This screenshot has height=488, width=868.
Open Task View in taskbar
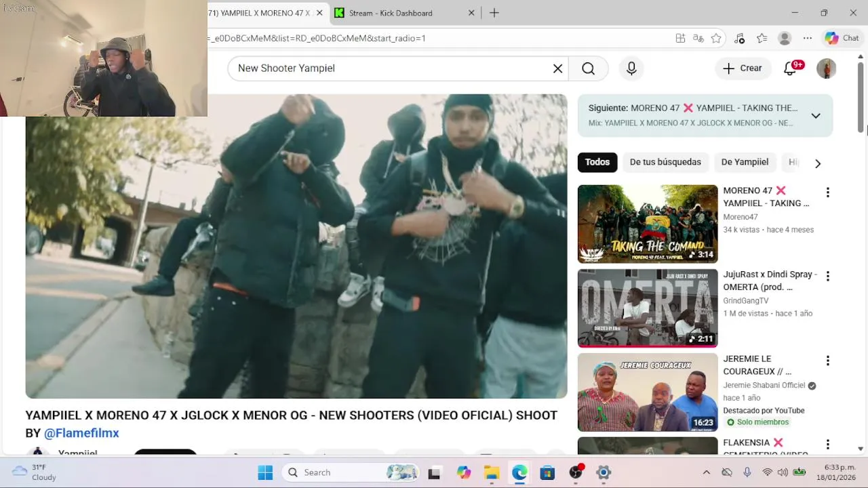pos(434,472)
